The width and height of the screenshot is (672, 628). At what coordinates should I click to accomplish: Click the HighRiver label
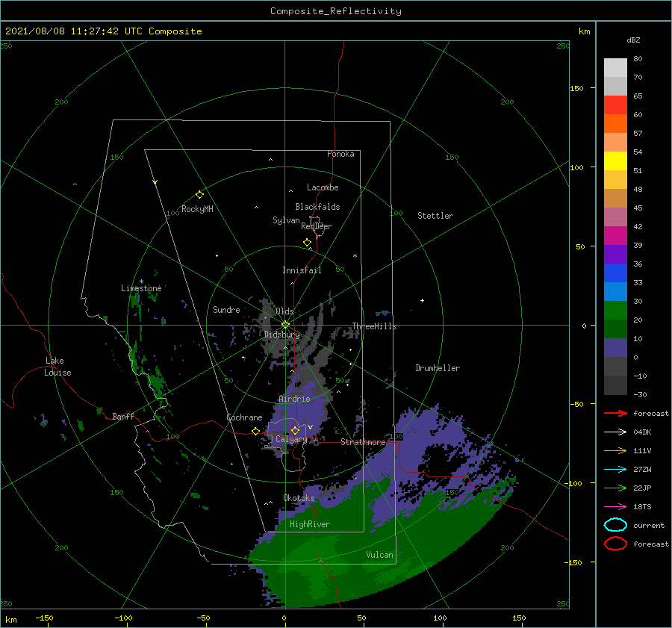(x=309, y=524)
